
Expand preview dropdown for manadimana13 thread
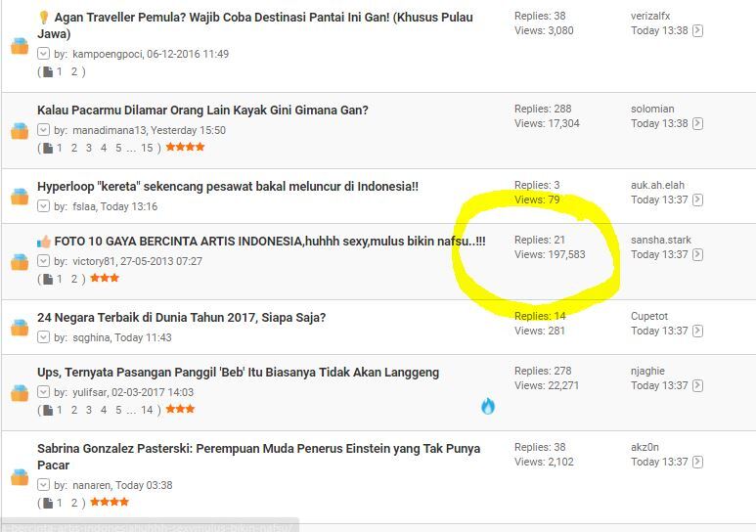[43, 130]
